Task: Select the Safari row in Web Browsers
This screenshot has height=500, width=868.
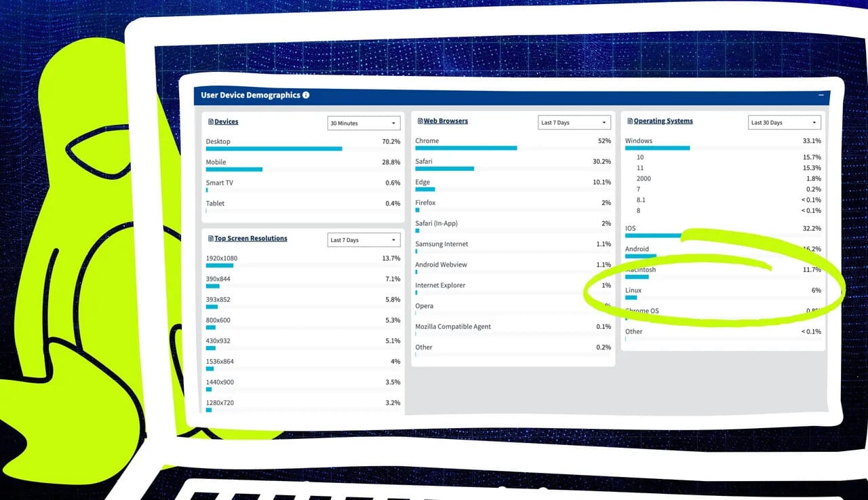Action: [x=513, y=164]
